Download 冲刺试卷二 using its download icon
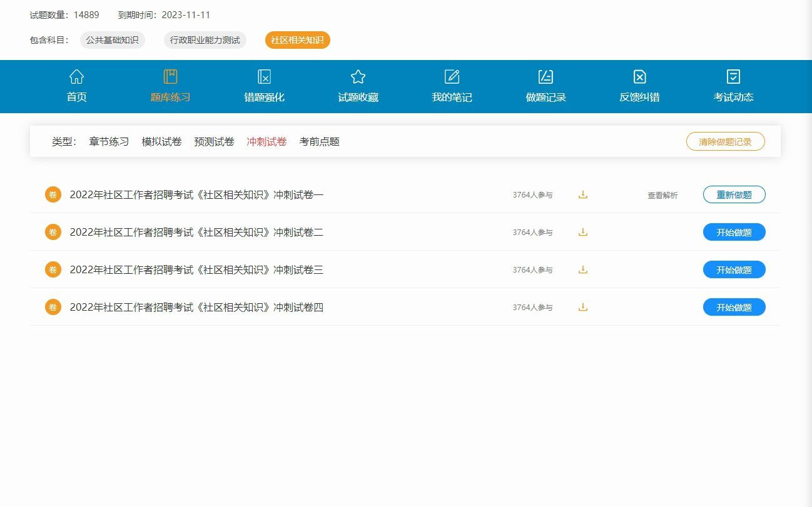This screenshot has height=507, width=812. tap(583, 232)
